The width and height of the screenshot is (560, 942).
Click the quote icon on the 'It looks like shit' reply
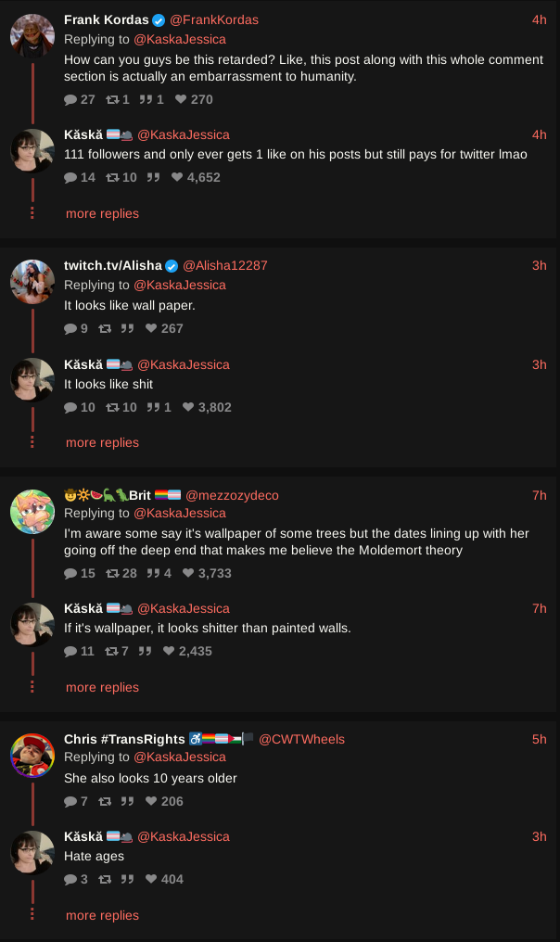click(x=153, y=407)
